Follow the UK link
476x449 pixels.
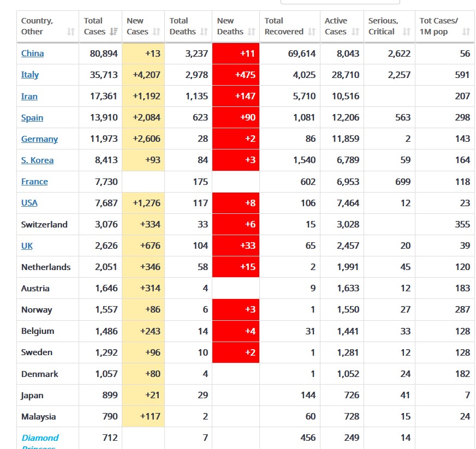click(x=27, y=246)
